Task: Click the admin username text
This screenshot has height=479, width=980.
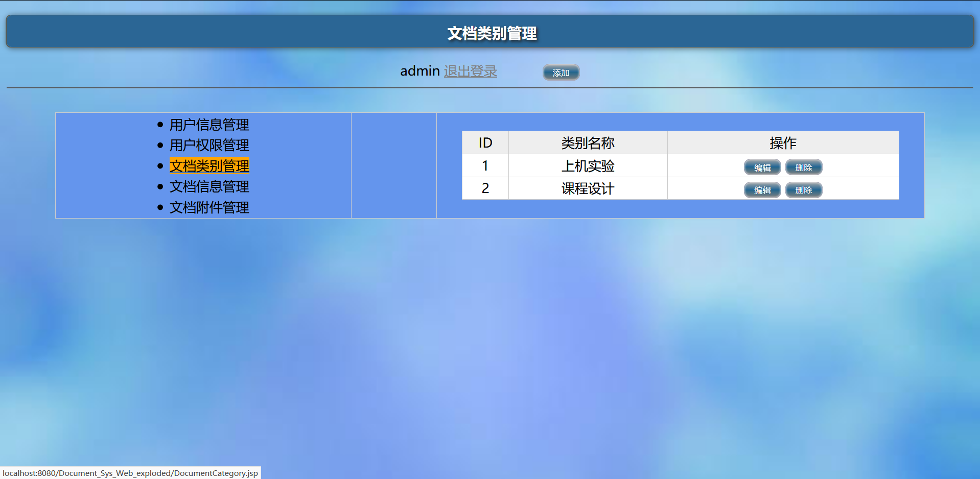Action: click(419, 71)
